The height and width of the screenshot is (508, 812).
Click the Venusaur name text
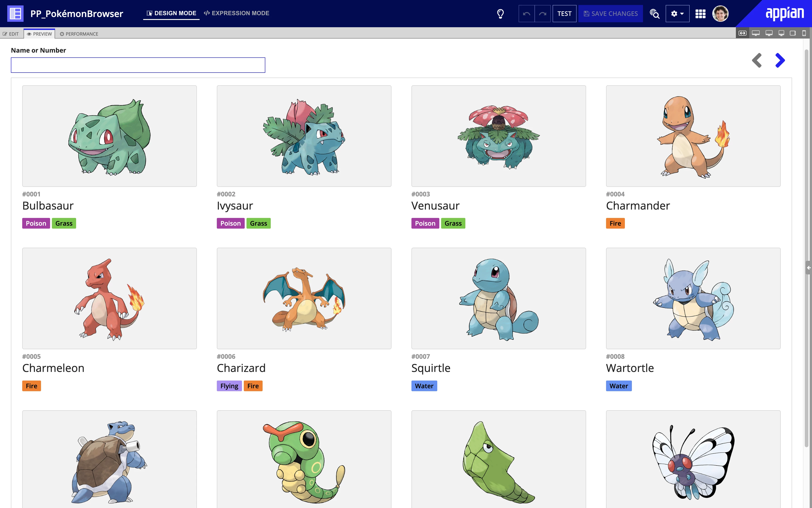click(x=435, y=206)
